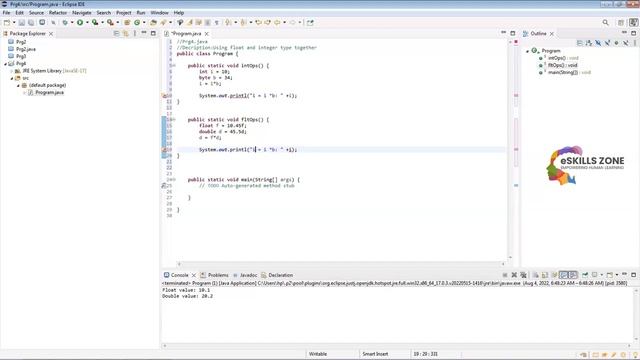Click the Open Perspective icon

tap(621, 22)
